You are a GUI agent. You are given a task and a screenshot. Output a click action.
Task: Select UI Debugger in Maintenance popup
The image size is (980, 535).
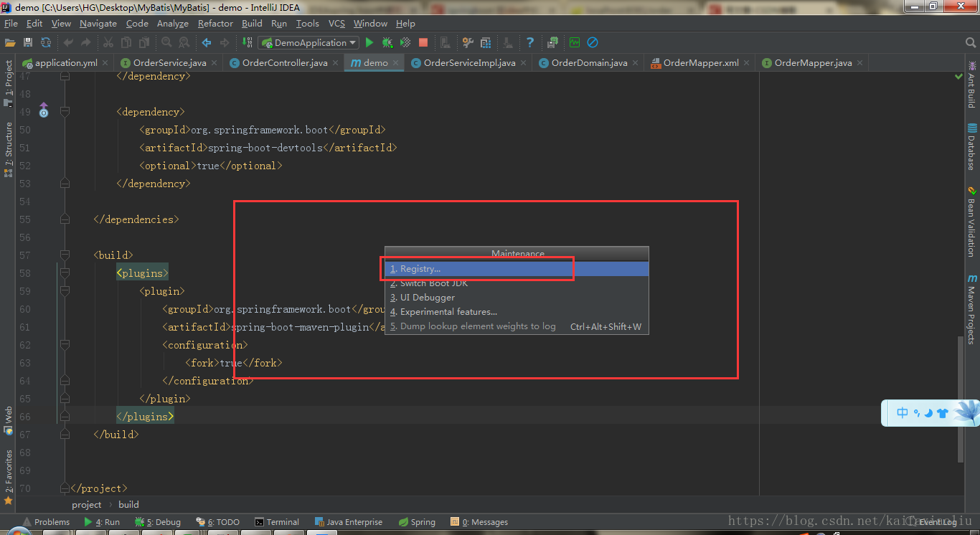coord(517,298)
